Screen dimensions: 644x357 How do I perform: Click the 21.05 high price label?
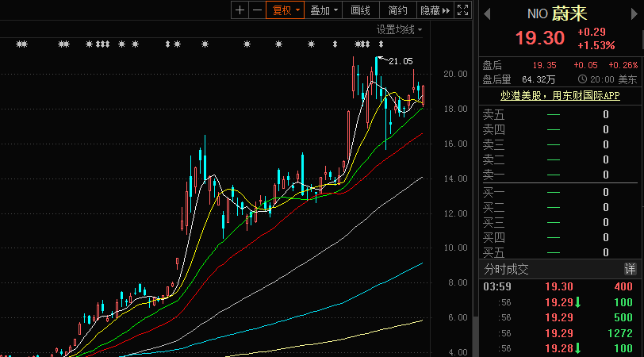pos(401,61)
